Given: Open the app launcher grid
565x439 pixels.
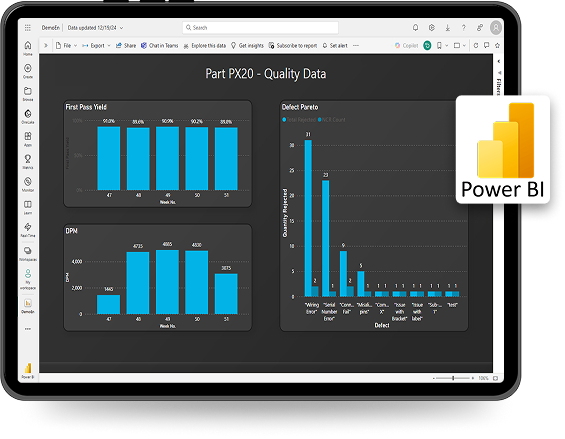Looking at the screenshot, I should 28,28.
